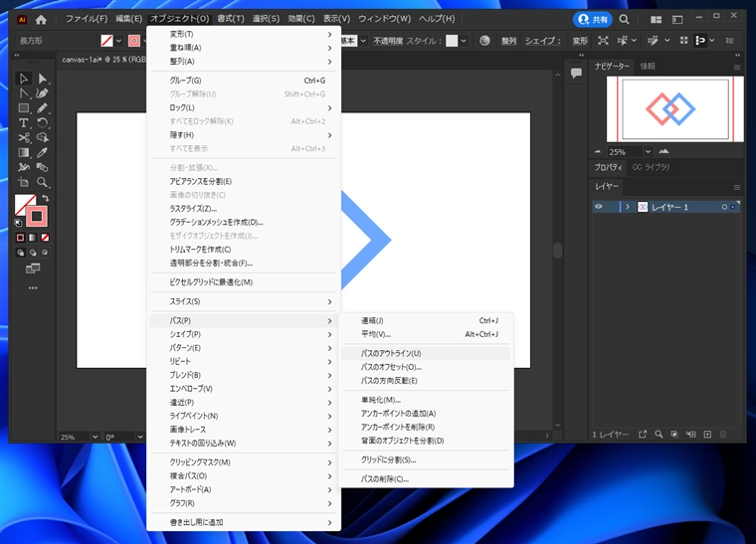Select the Pen tool
Image resolution: width=756 pixels, height=544 pixels.
point(43,93)
